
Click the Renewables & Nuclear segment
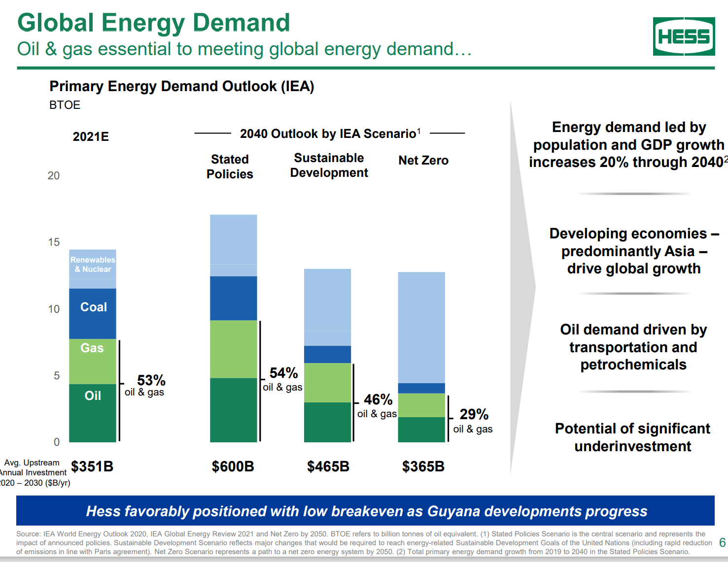[92, 266]
